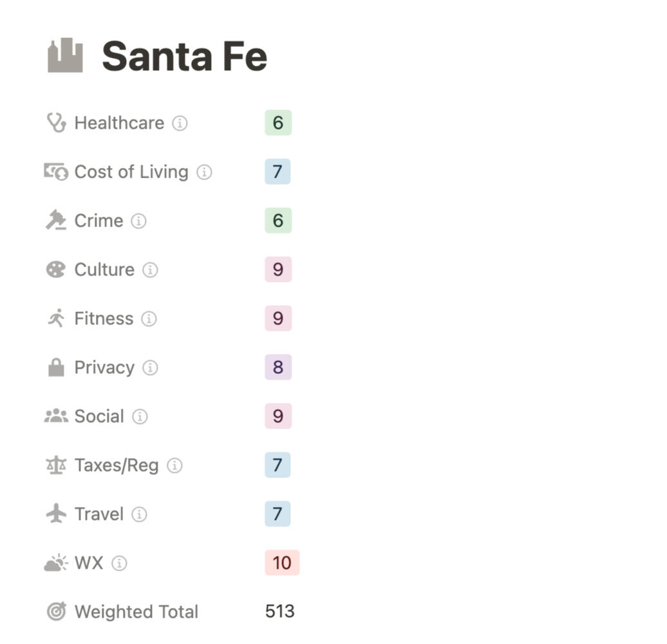The image size is (667, 644).
Task: Click the info icon beside Social
Action: click(140, 416)
